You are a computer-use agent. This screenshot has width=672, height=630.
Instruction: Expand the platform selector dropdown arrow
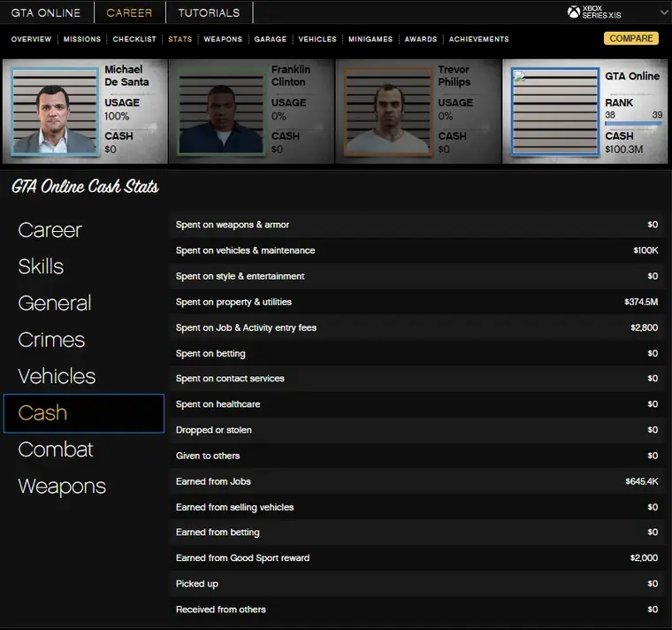pyautogui.click(x=664, y=12)
